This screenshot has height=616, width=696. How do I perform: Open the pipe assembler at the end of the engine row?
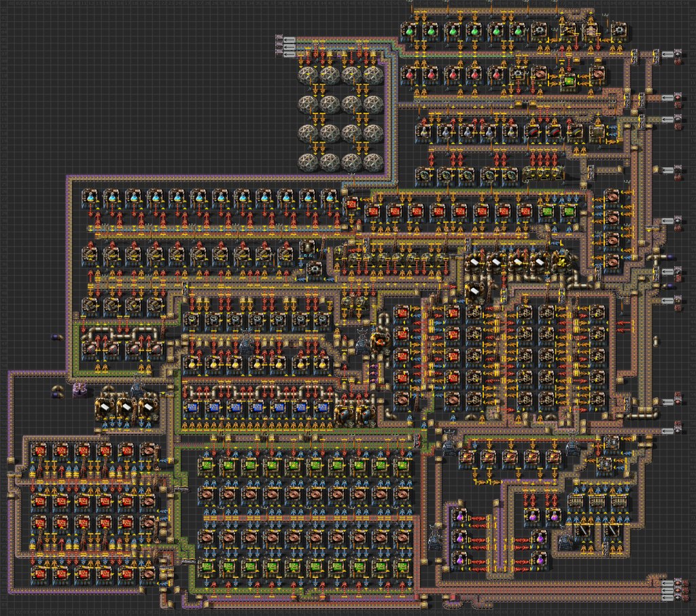click(307, 249)
